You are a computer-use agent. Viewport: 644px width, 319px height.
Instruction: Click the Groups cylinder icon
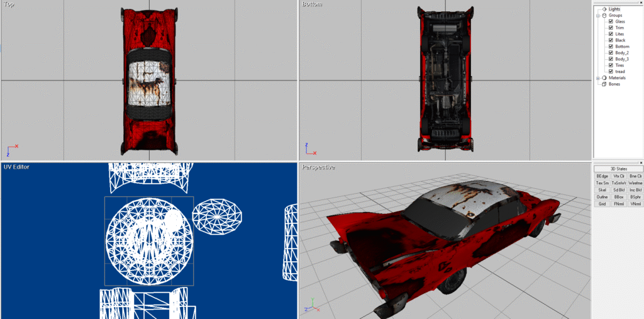tap(604, 15)
